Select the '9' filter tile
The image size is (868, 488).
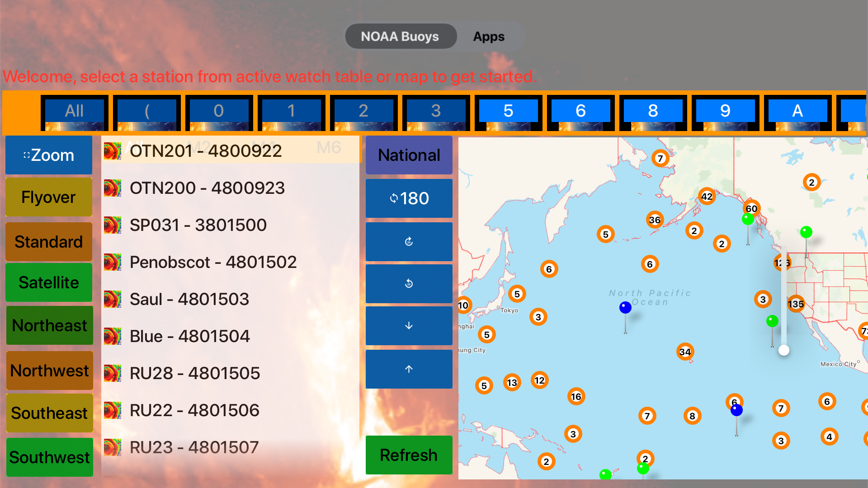click(726, 113)
